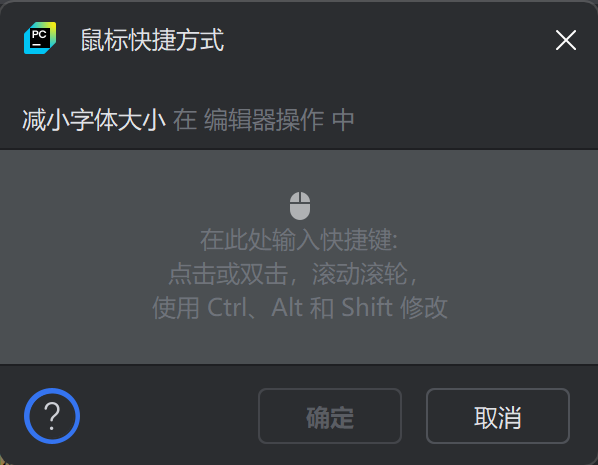598x465 pixels.
Task: Click the 编辑器操作 context label
Action: 264,120
